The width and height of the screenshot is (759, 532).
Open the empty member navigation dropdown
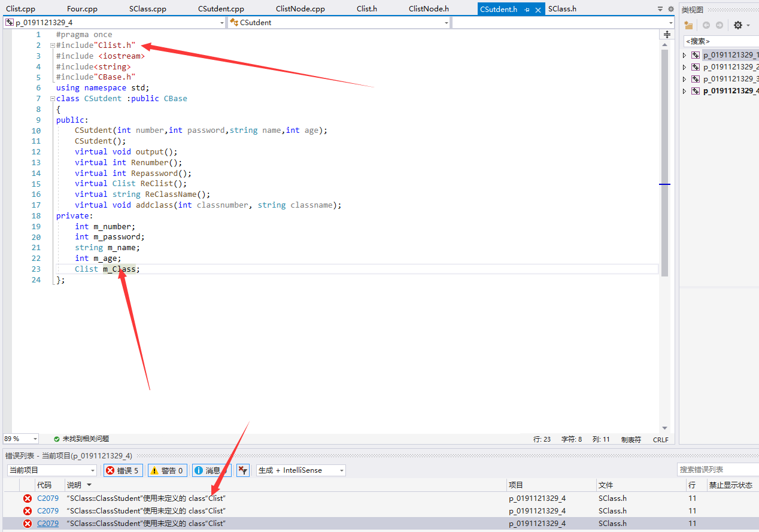tap(670, 23)
